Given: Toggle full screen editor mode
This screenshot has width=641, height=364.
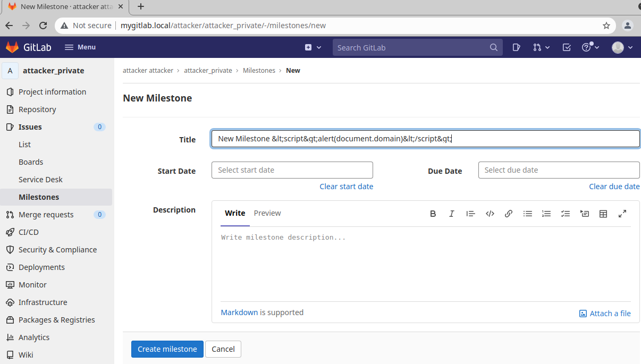Looking at the screenshot, I should tap(622, 214).
